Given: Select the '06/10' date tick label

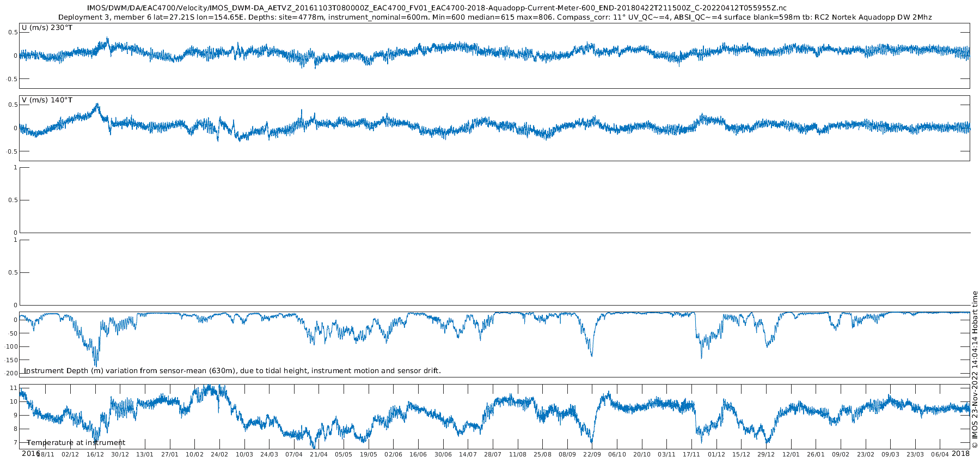Looking at the screenshot, I should 617,454.
